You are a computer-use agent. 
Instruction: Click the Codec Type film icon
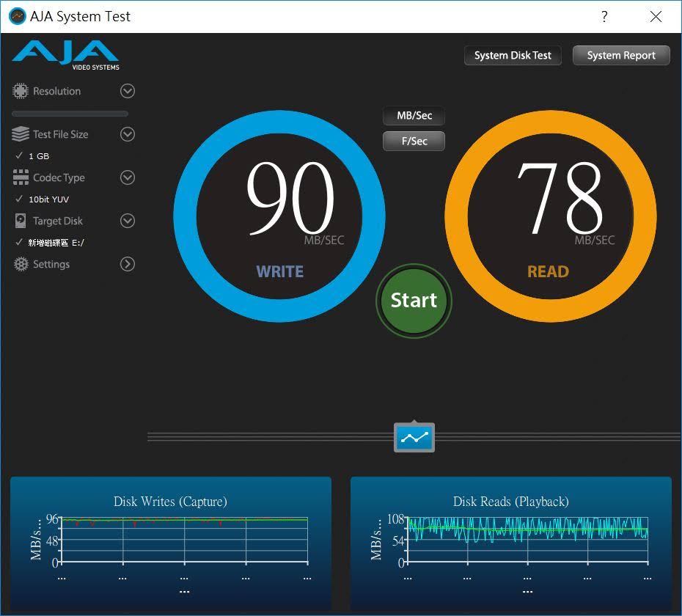click(21, 177)
